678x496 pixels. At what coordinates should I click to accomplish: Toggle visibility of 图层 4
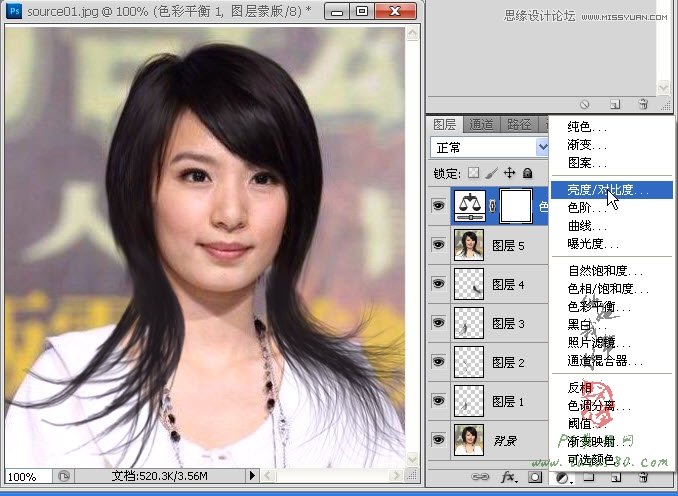[438, 284]
